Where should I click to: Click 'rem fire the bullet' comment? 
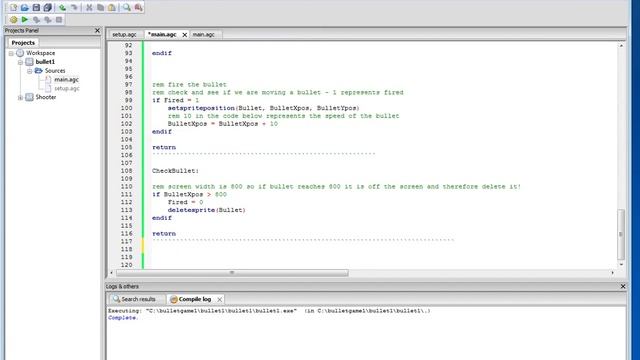pos(189,84)
